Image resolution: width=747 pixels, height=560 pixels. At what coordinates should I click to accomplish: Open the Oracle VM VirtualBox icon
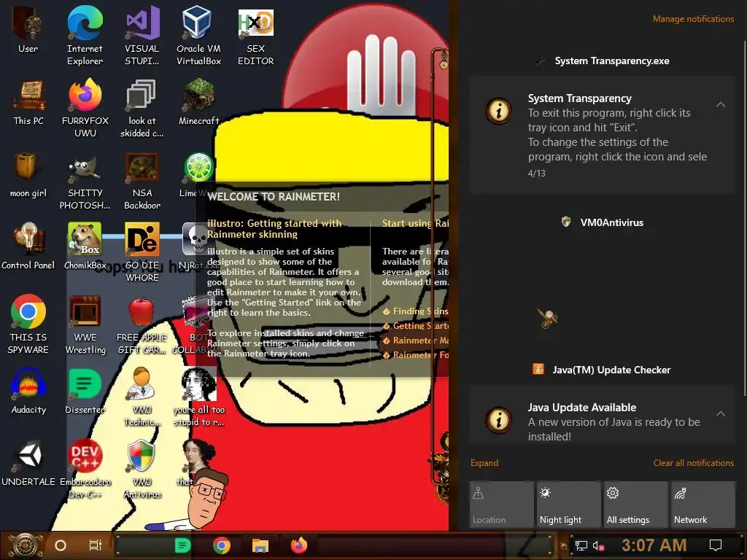pyautogui.click(x=198, y=35)
